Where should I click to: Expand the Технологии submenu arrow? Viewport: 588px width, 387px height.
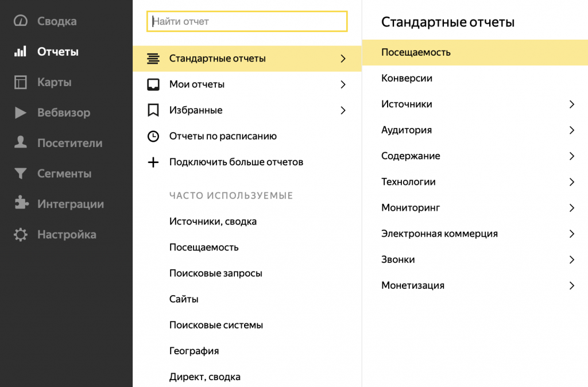coord(571,182)
